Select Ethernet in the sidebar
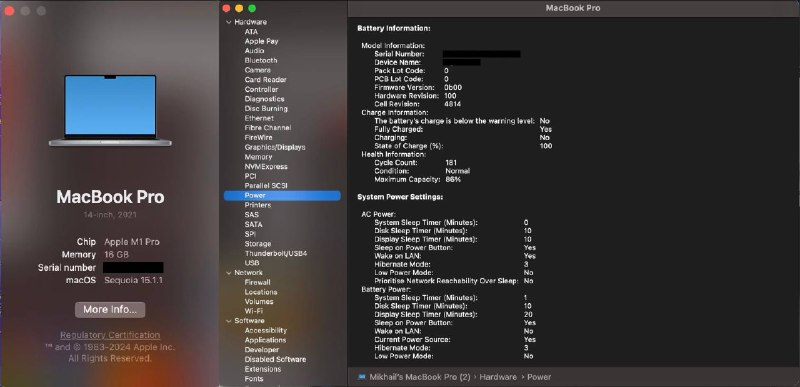Image resolution: width=800 pixels, height=387 pixels. pos(259,118)
